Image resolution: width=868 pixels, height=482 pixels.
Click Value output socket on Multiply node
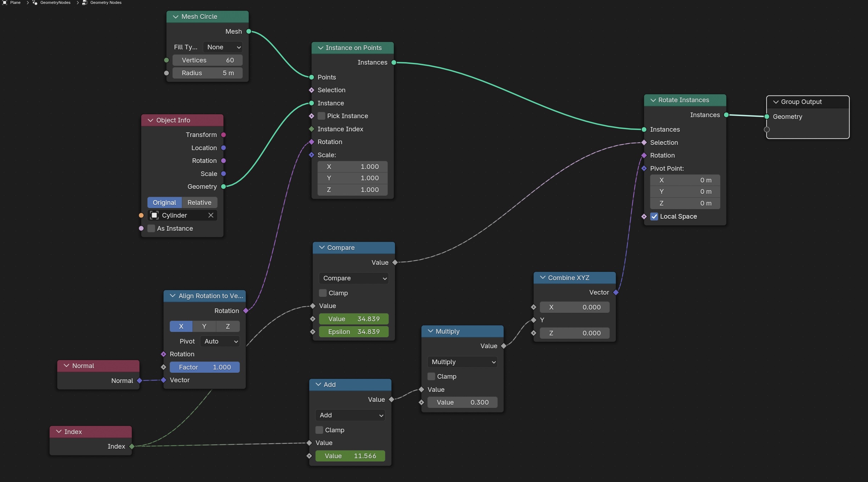pyautogui.click(x=503, y=346)
